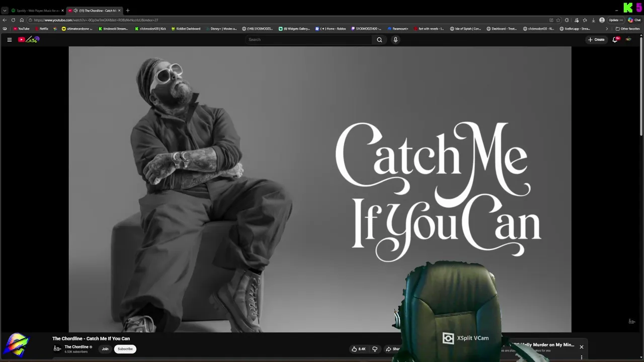Open the Google Photos pinwheel bookmark
644x362 pixels.
55,29
